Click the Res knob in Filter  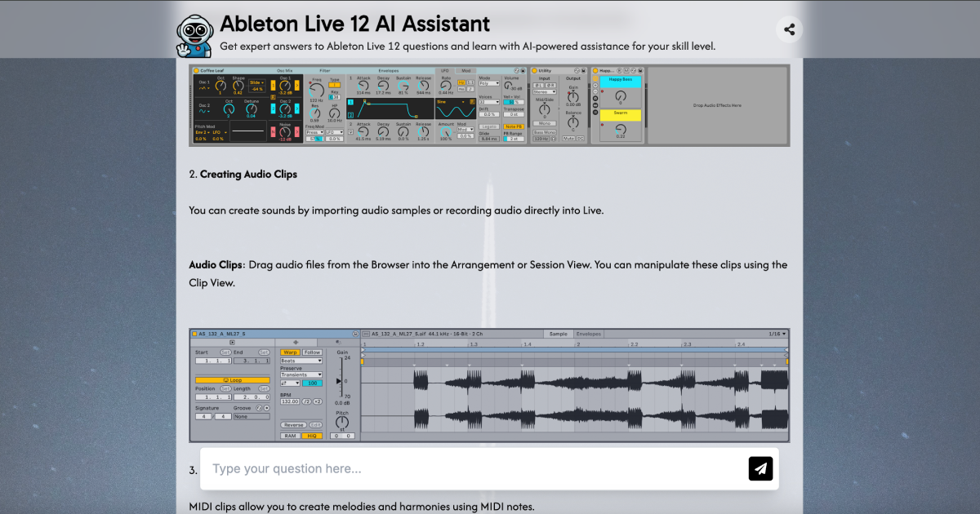click(314, 113)
